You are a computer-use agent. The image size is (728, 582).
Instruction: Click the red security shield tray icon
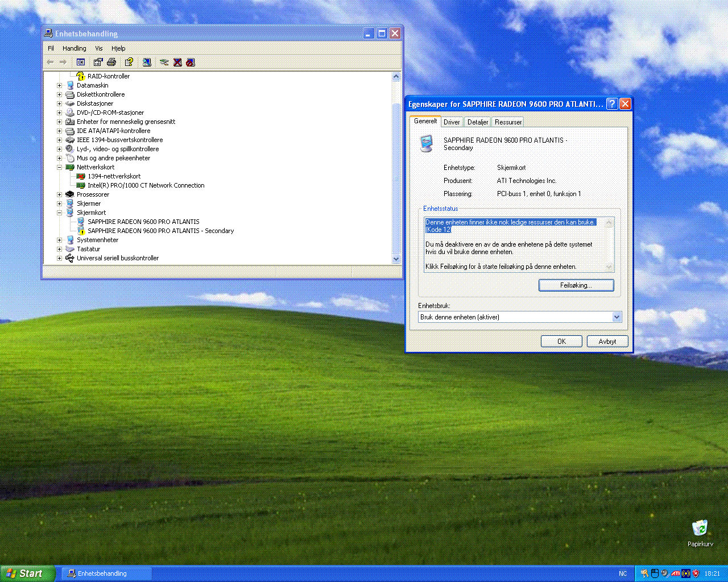(x=696, y=573)
